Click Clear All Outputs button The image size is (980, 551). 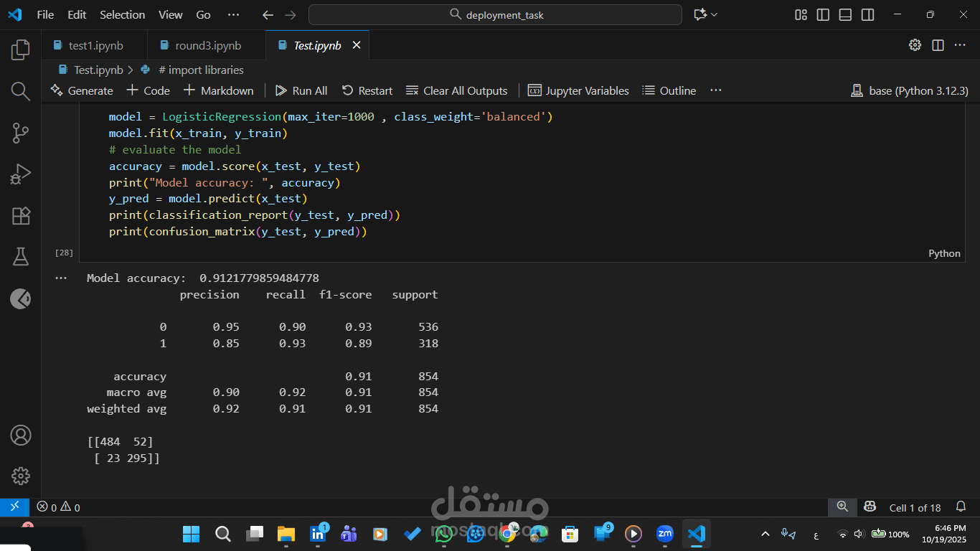point(457,90)
